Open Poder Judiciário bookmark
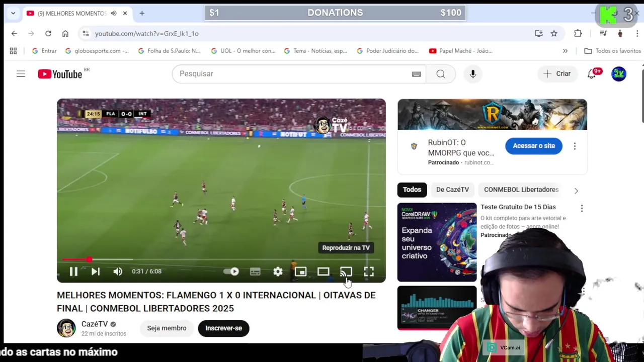This screenshot has width=644, height=362. (x=387, y=51)
